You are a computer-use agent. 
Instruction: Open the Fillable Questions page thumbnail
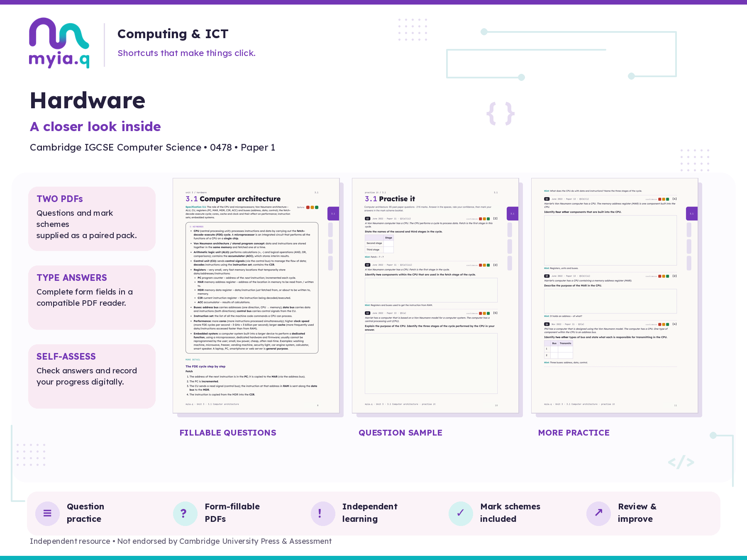(x=256, y=296)
